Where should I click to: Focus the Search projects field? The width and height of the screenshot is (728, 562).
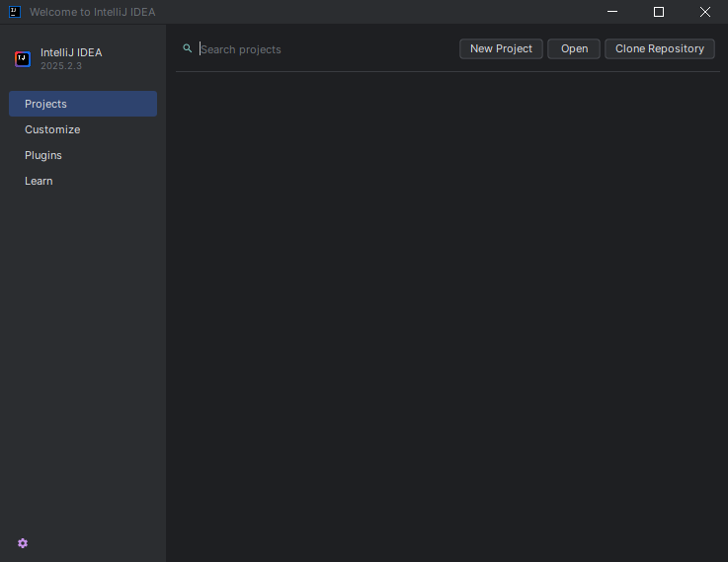tap(316, 49)
